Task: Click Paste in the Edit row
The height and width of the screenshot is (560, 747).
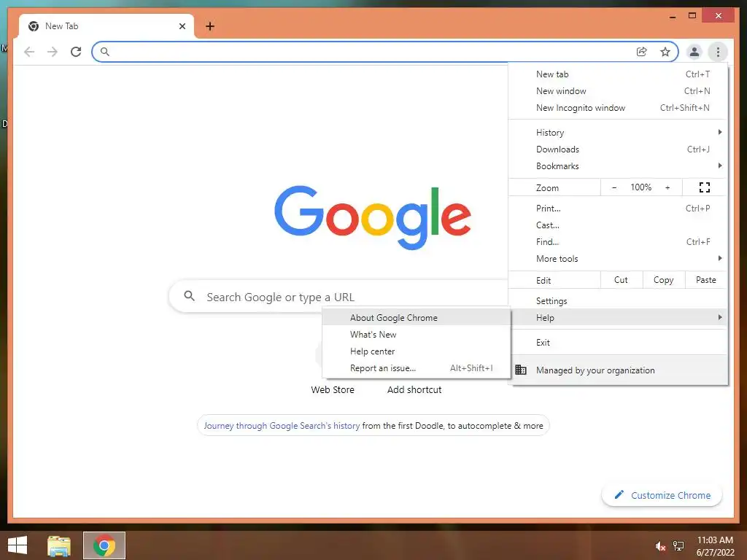Action: point(706,280)
